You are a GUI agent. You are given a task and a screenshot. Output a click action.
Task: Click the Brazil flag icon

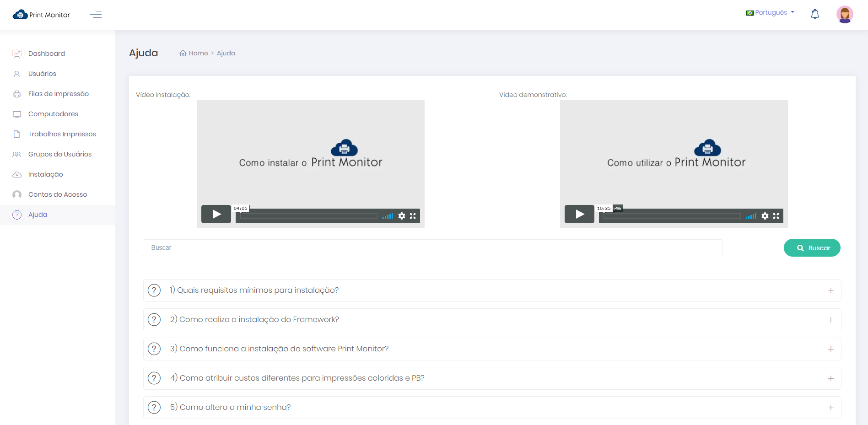pos(749,13)
